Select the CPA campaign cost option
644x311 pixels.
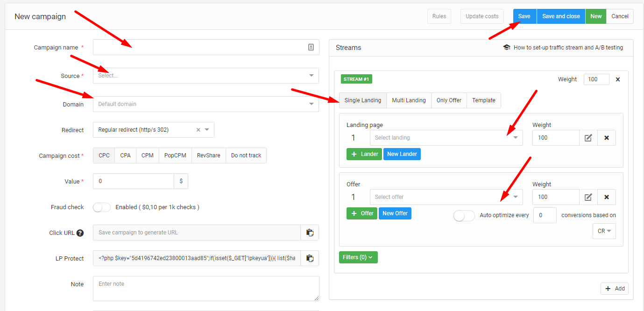pyautogui.click(x=125, y=155)
